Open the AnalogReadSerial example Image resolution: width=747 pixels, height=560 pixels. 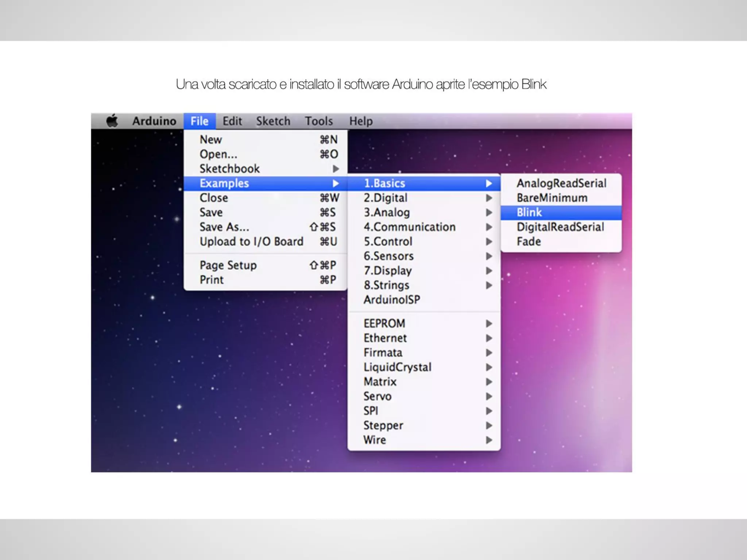click(561, 183)
